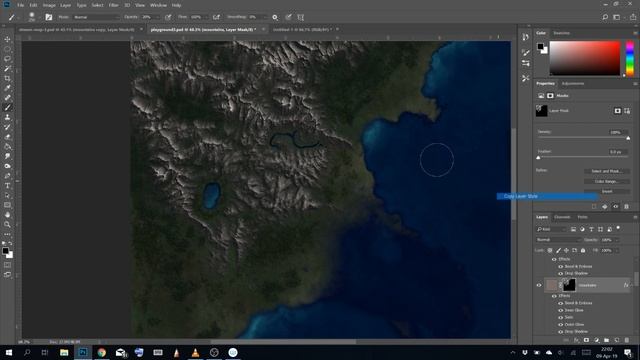This screenshot has height=360, width=640.
Task: Toggle bottom Drop Shadow effect visibility
Action: (x=560, y=331)
